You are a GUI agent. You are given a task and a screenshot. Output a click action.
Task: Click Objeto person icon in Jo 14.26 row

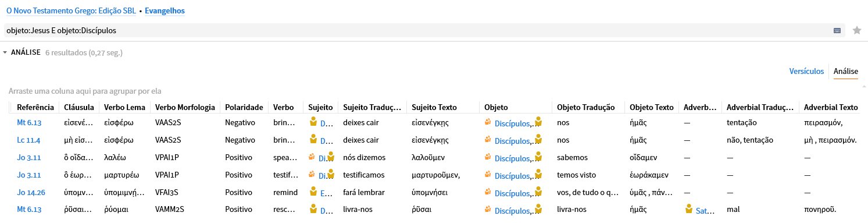click(x=538, y=192)
